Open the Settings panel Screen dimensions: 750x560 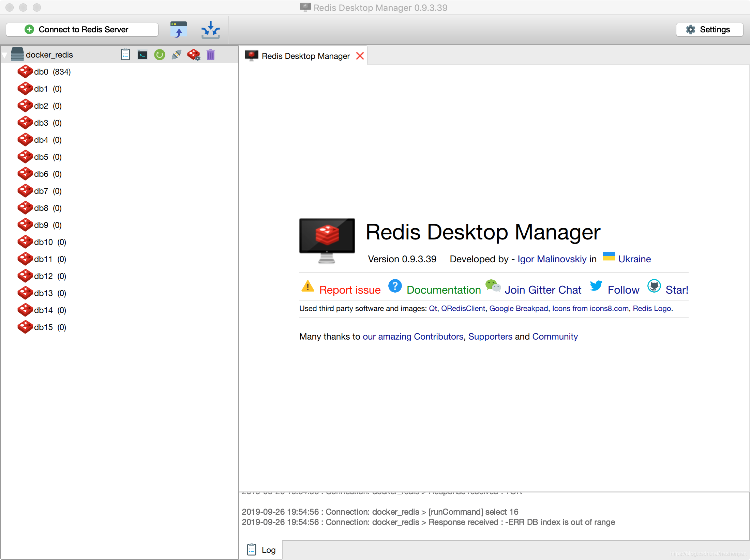point(709,29)
